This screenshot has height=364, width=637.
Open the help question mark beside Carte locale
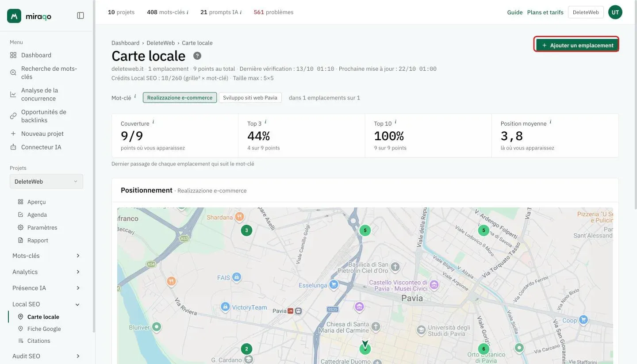click(197, 56)
